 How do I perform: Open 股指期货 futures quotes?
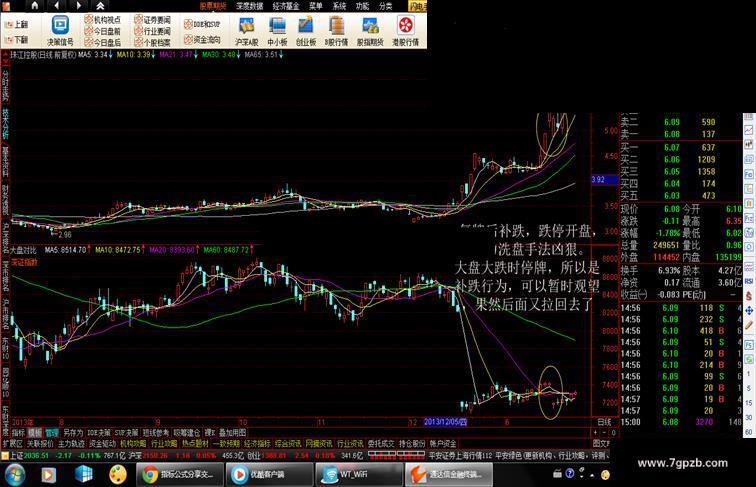point(370,31)
